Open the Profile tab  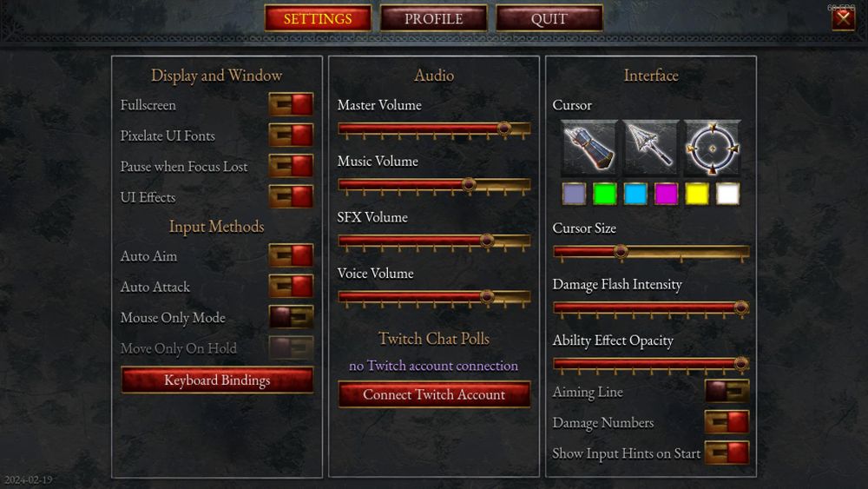pyautogui.click(x=433, y=18)
